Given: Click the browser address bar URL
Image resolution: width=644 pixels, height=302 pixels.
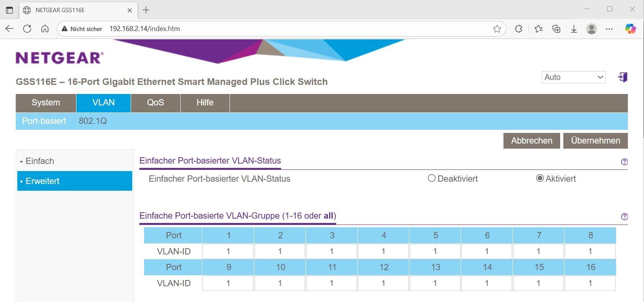Looking at the screenshot, I should [144, 29].
